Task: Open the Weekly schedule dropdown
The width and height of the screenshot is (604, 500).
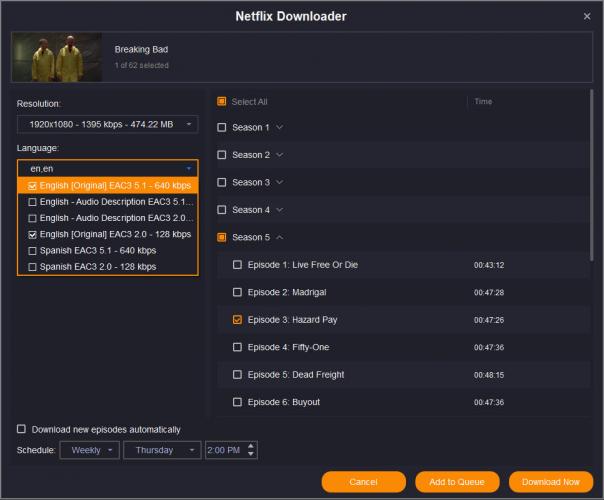Action: point(90,450)
